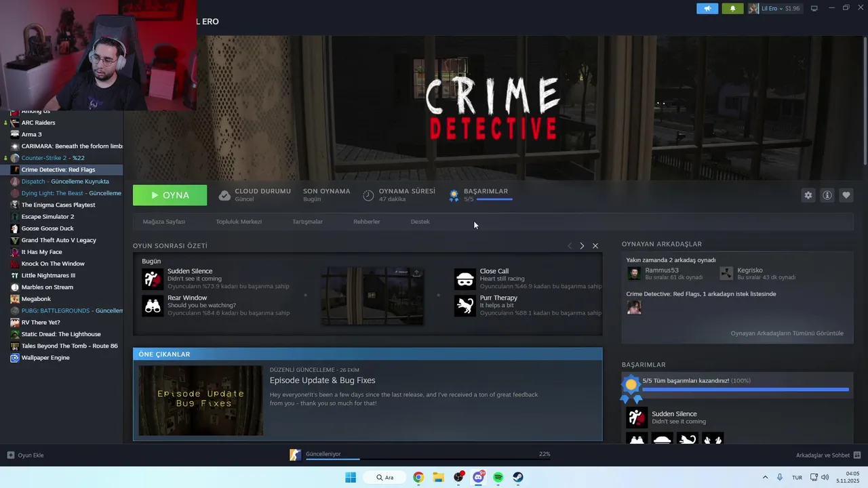Open the Episode Update & Bug Fixes headline
This screenshot has width=868, height=488.
pos(322,380)
